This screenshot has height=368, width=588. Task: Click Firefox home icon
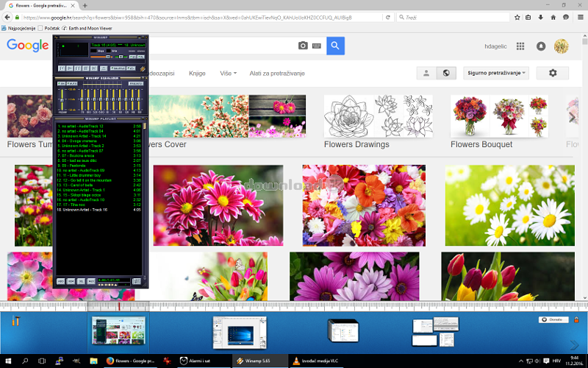553,17
